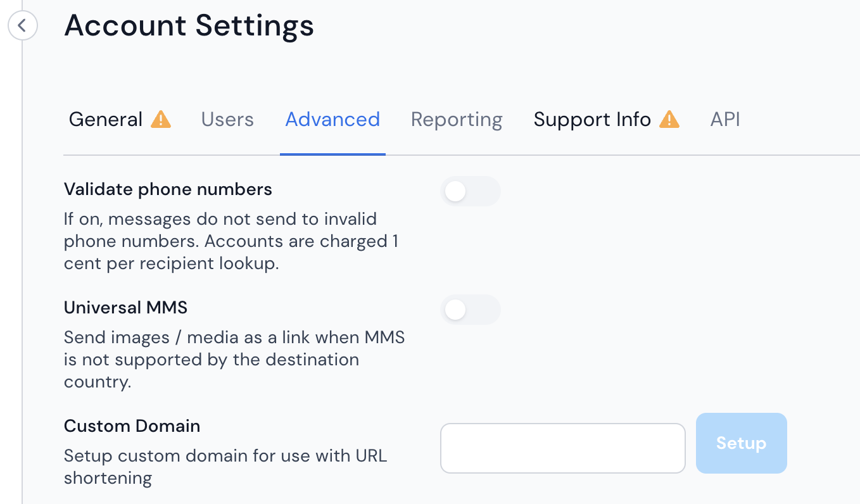This screenshot has width=860, height=504.
Task: Turn on the Universal MMS switch
Action: point(471,310)
